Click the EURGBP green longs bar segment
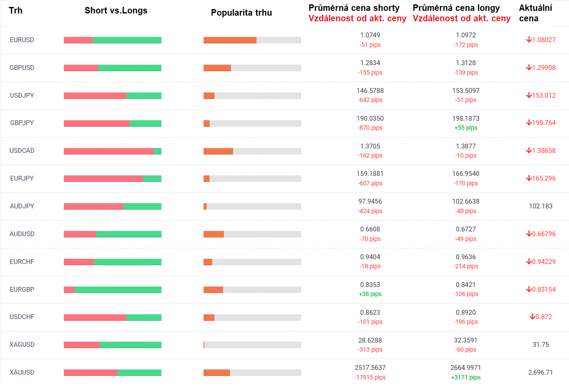Image resolution: width=569 pixels, height=392 pixels. pos(118,290)
